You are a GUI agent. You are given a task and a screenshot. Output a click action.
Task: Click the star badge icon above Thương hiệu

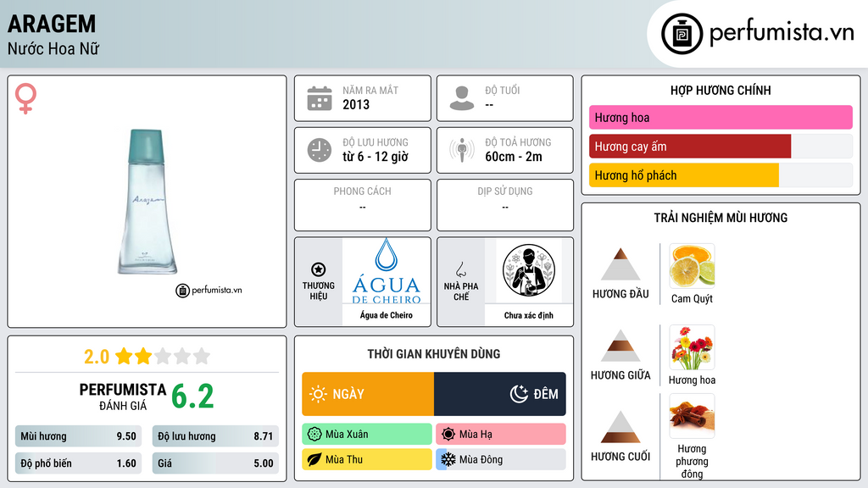319,269
